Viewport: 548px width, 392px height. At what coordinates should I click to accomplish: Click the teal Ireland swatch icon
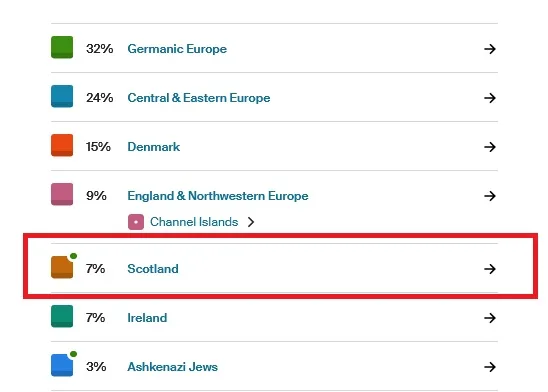pyautogui.click(x=62, y=316)
